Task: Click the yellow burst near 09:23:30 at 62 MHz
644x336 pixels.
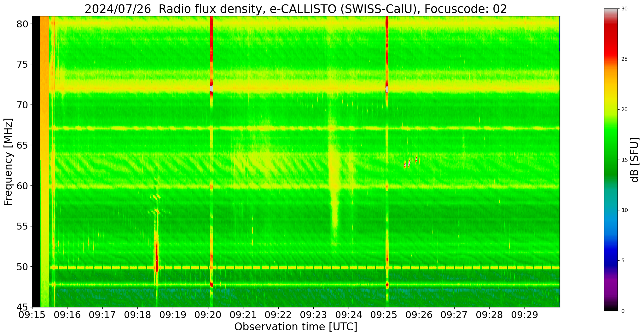Action: tap(334, 170)
